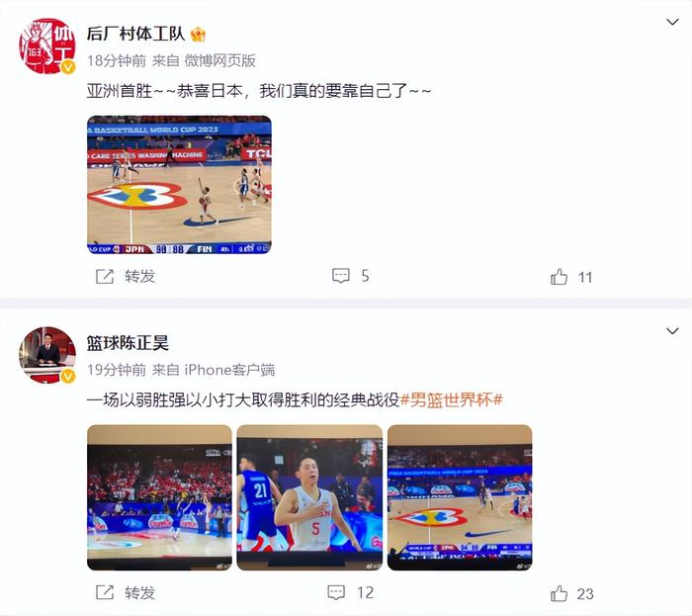This screenshot has height=616, width=692.
Task: Click the 微博网页版 source link
Action: 219,61
